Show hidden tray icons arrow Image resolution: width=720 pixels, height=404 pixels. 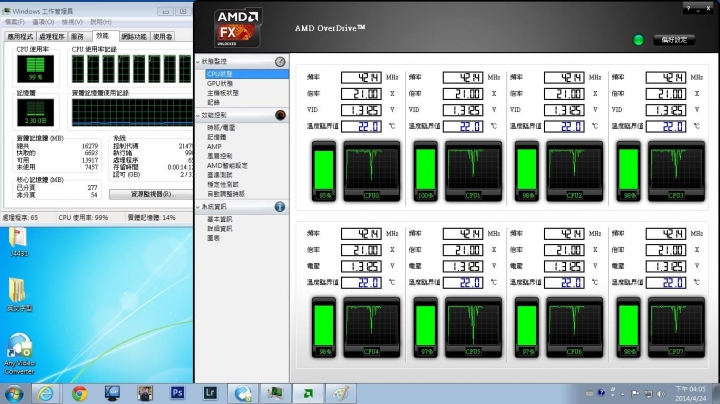623,394
